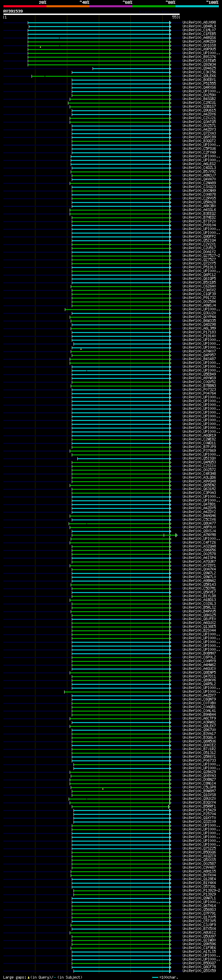The height and width of the screenshot is (980, 222).
Task: Select hit label UniRef100_A4ZDY7
Action: (x=199, y=696)
